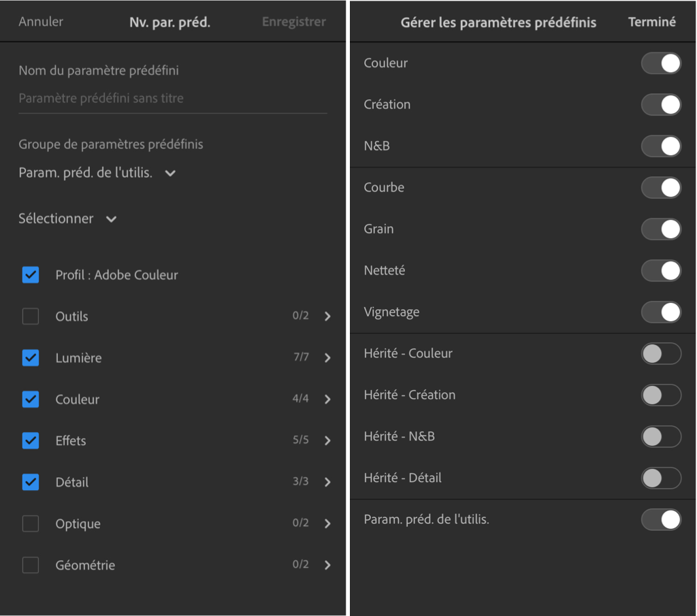
Task: Expand the Outils row chevron
Action: click(x=327, y=316)
